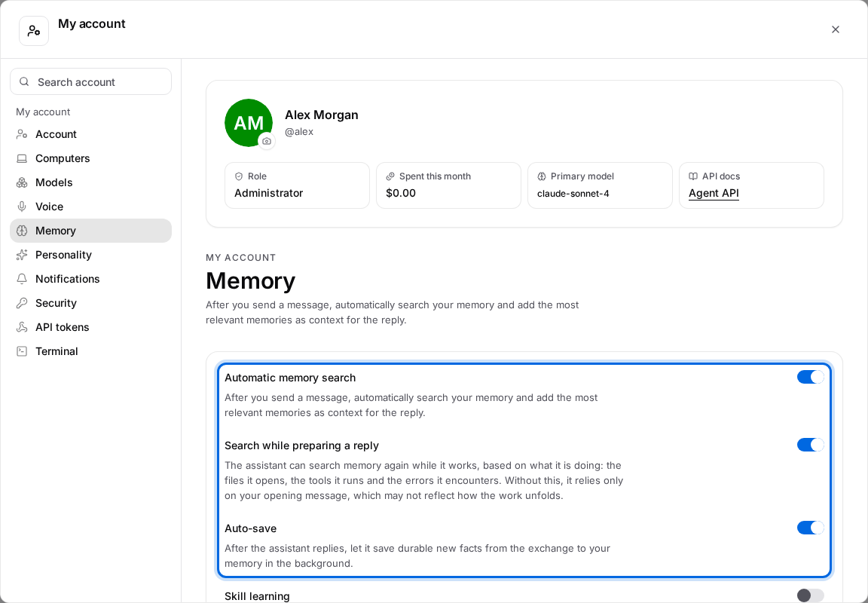Click the Computers laptop icon
The image size is (868, 603).
point(22,158)
